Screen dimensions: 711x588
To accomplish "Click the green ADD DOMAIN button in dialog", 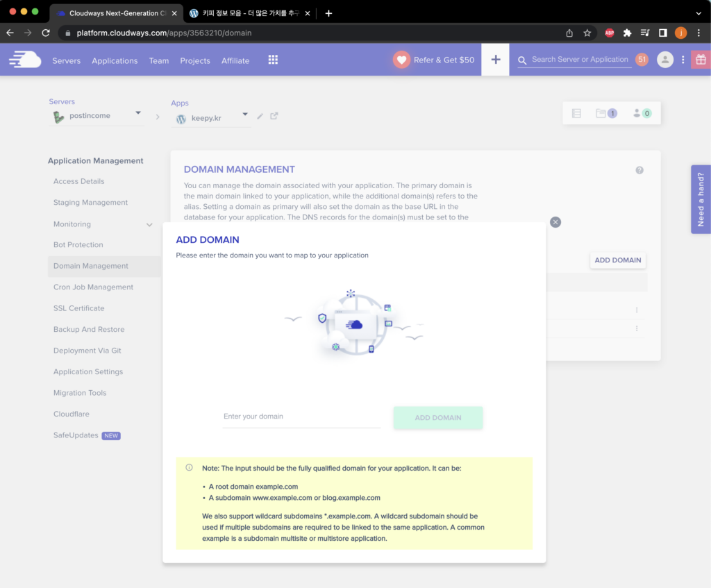I will [438, 417].
